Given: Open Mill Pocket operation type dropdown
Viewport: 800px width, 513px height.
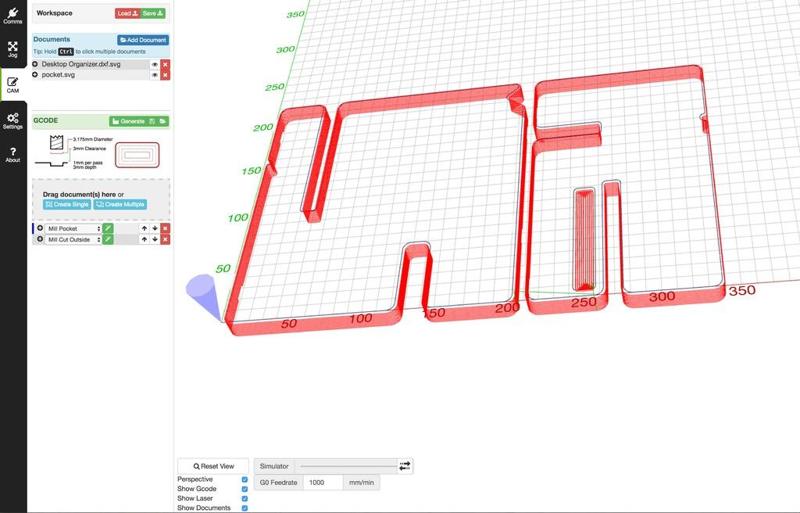Looking at the screenshot, I should (x=73, y=229).
